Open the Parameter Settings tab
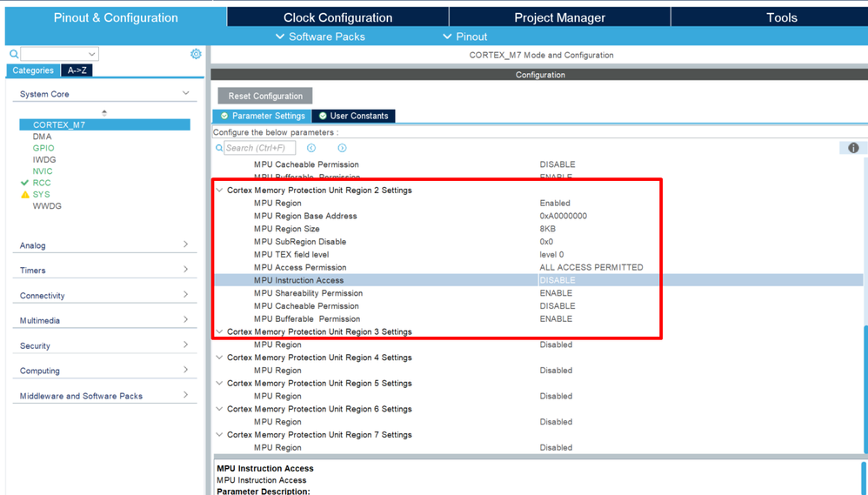The height and width of the screenshot is (495, 868). (263, 116)
